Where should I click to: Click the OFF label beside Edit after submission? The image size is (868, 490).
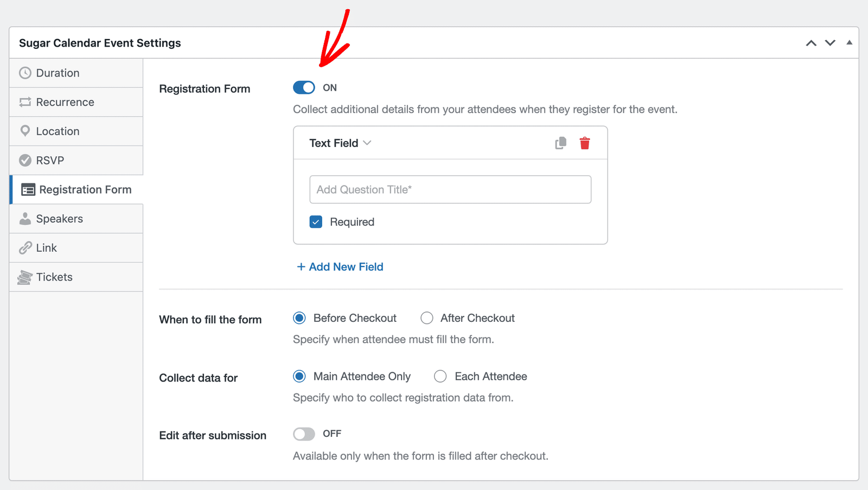tap(332, 434)
